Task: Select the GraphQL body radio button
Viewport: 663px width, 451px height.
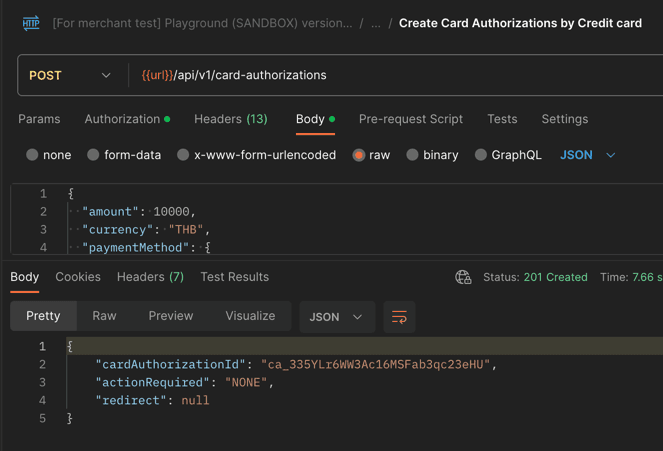Action: [x=481, y=155]
